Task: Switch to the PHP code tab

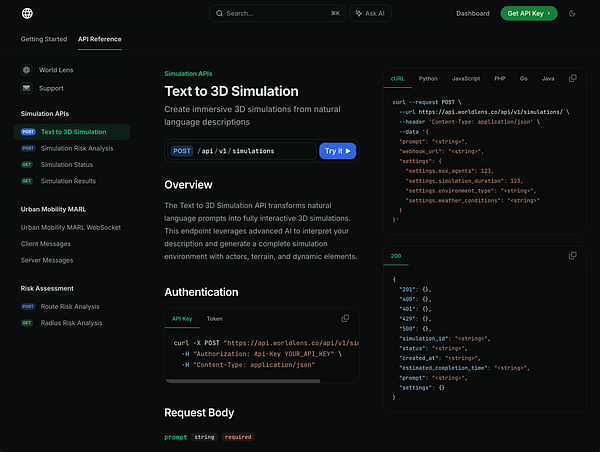Action: [x=500, y=78]
